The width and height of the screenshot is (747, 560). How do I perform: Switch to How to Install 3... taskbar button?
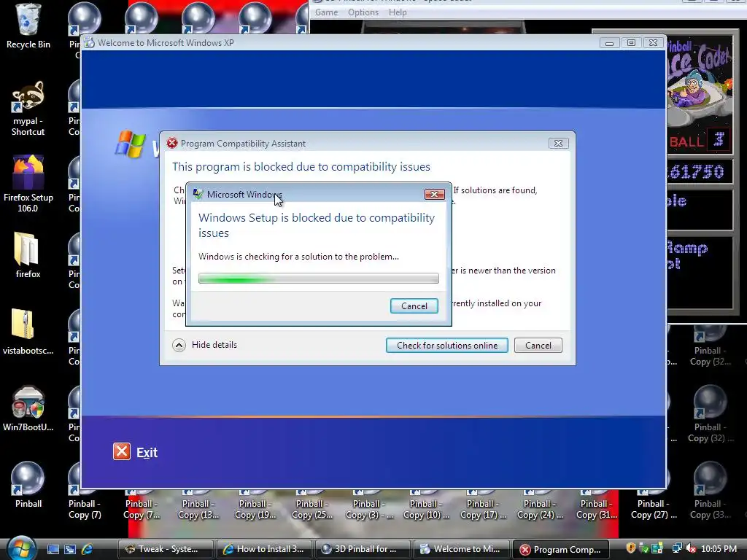(x=264, y=549)
